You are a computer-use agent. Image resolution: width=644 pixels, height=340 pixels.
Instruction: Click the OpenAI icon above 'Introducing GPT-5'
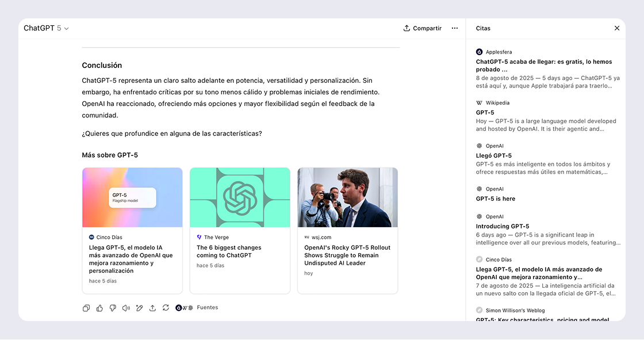(480, 217)
